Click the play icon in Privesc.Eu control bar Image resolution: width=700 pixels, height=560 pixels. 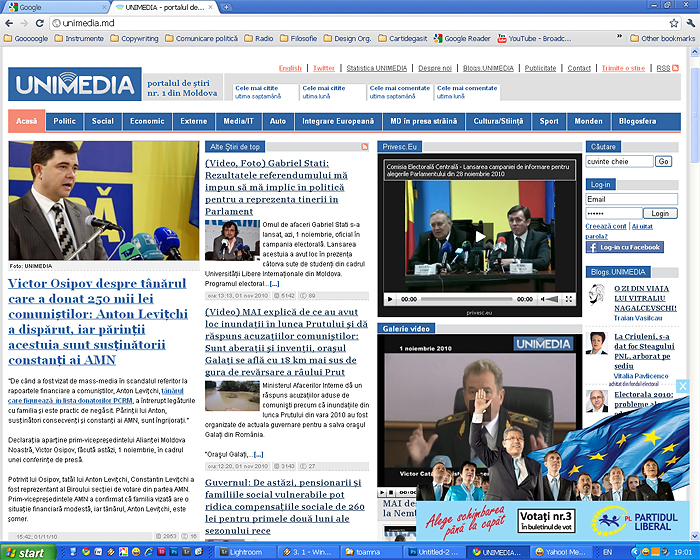390,299
